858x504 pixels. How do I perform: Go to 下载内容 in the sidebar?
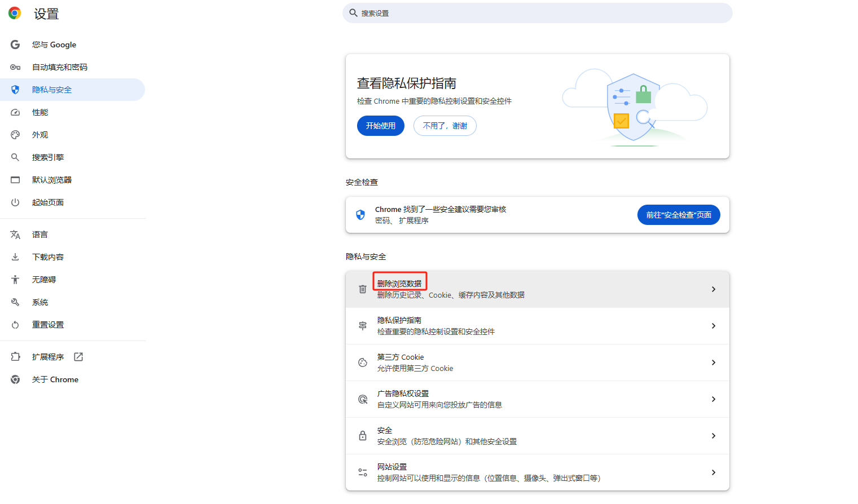48,257
